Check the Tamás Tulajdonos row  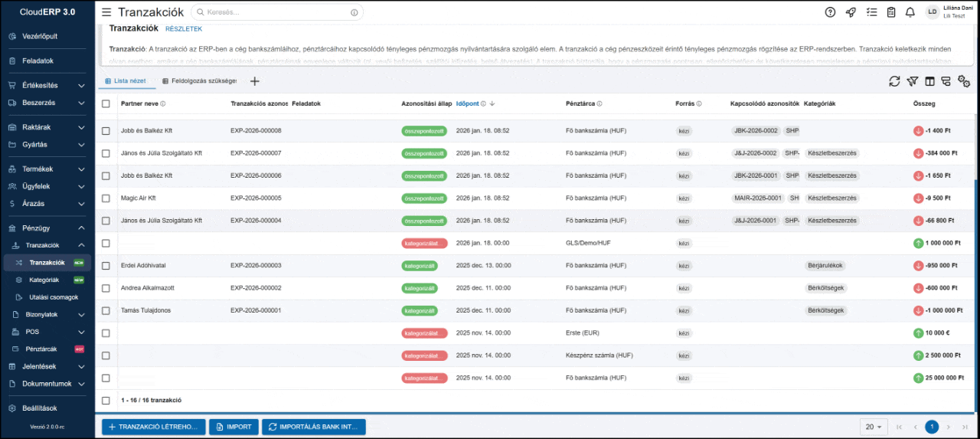(106, 310)
